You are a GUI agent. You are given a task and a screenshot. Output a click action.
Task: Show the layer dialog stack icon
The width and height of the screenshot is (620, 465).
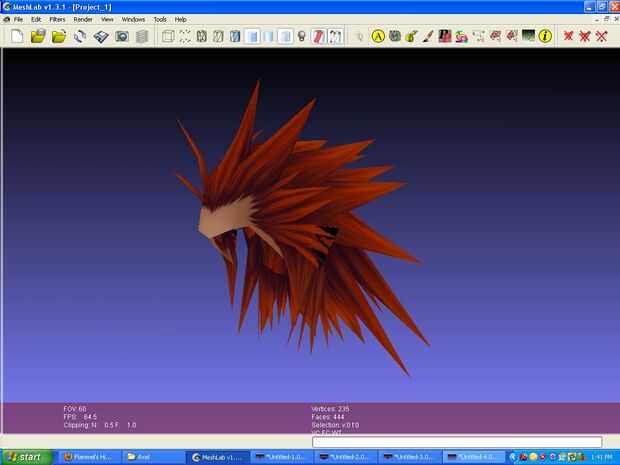142,37
